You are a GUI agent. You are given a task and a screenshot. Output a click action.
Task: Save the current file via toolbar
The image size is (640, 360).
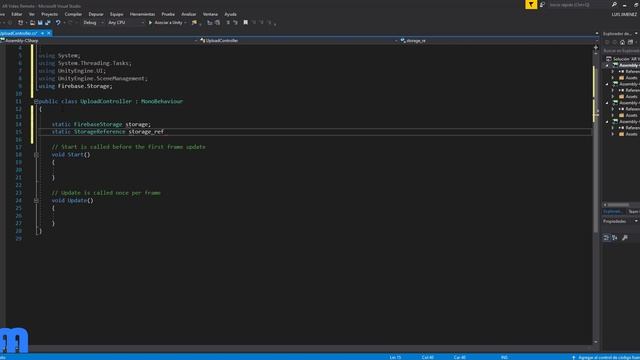pos(40,22)
